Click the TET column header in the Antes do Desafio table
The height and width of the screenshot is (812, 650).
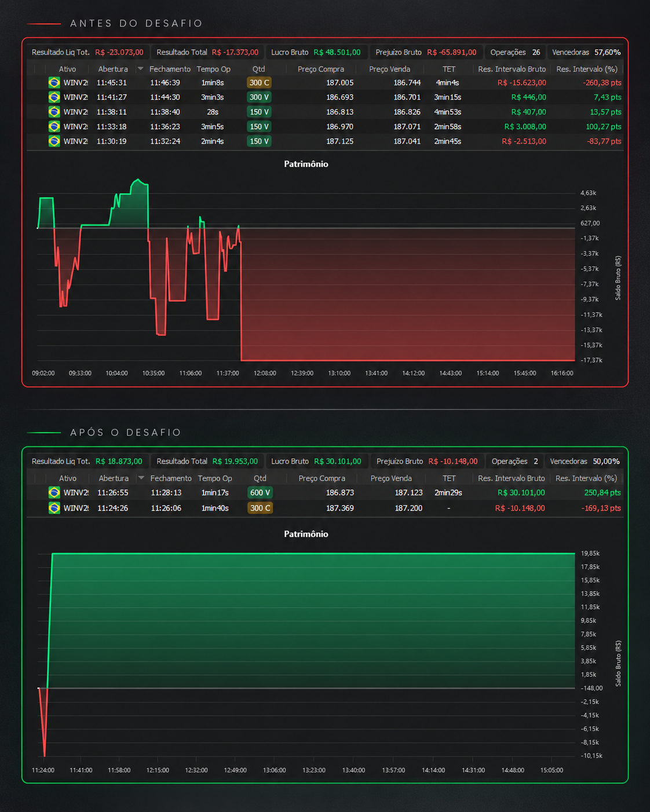449,69
